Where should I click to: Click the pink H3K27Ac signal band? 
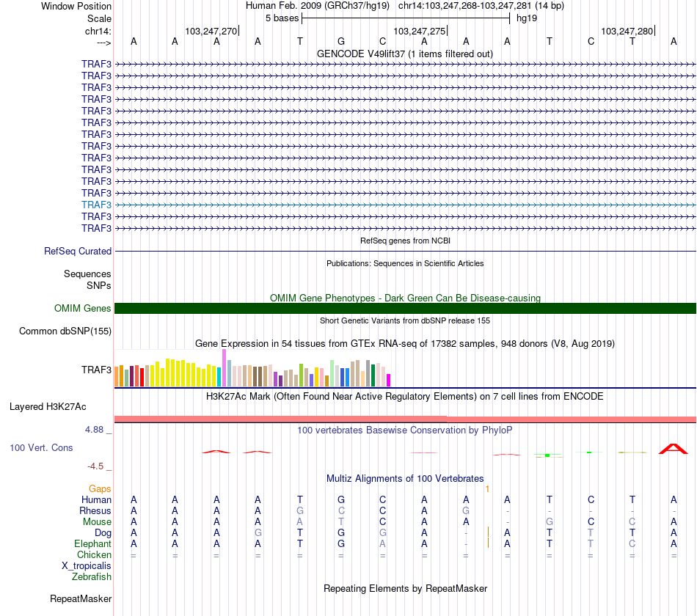click(x=405, y=419)
